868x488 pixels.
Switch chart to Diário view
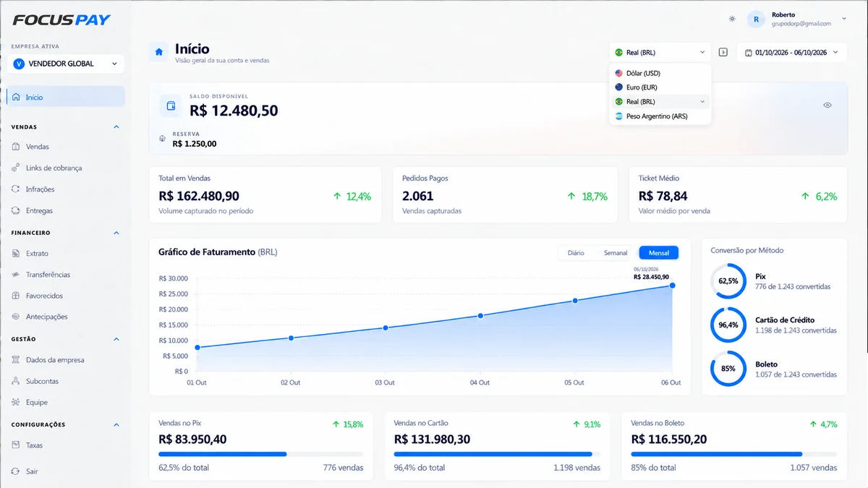coord(576,253)
